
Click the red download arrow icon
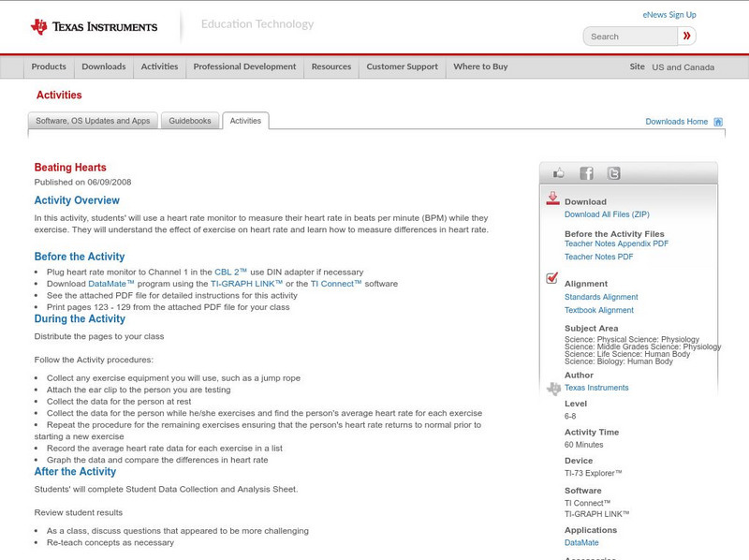(x=552, y=199)
